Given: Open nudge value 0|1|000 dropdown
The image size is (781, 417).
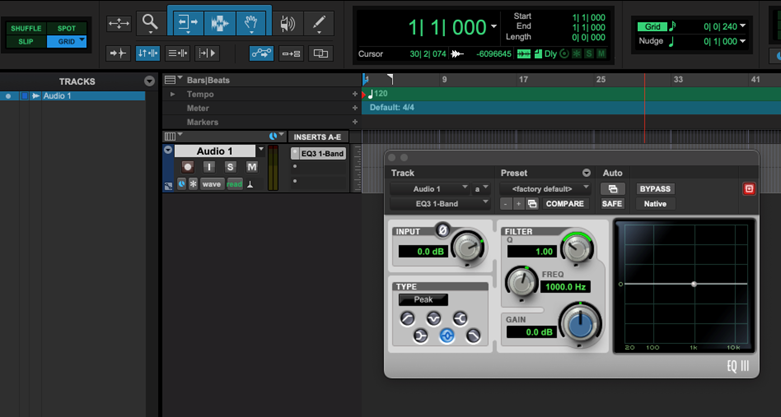Looking at the screenshot, I should [x=743, y=41].
